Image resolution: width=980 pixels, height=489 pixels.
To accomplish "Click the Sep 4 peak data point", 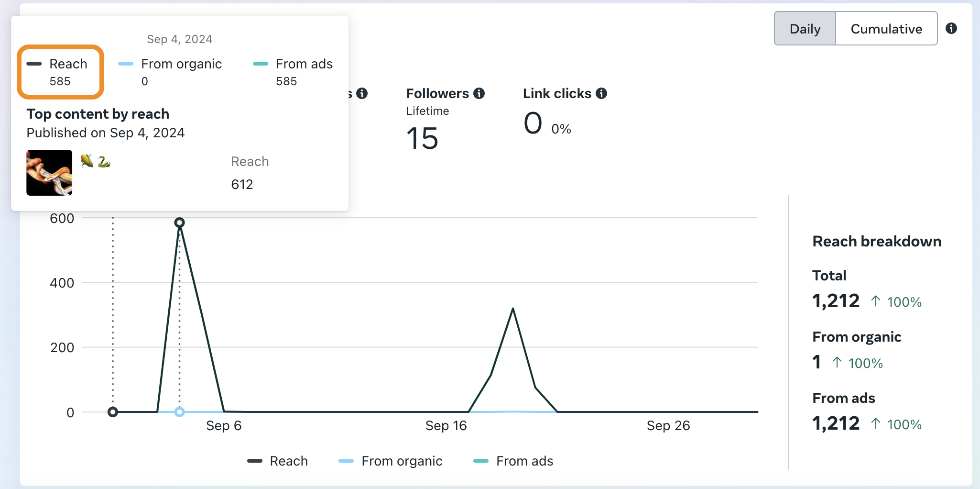I will 179,222.
